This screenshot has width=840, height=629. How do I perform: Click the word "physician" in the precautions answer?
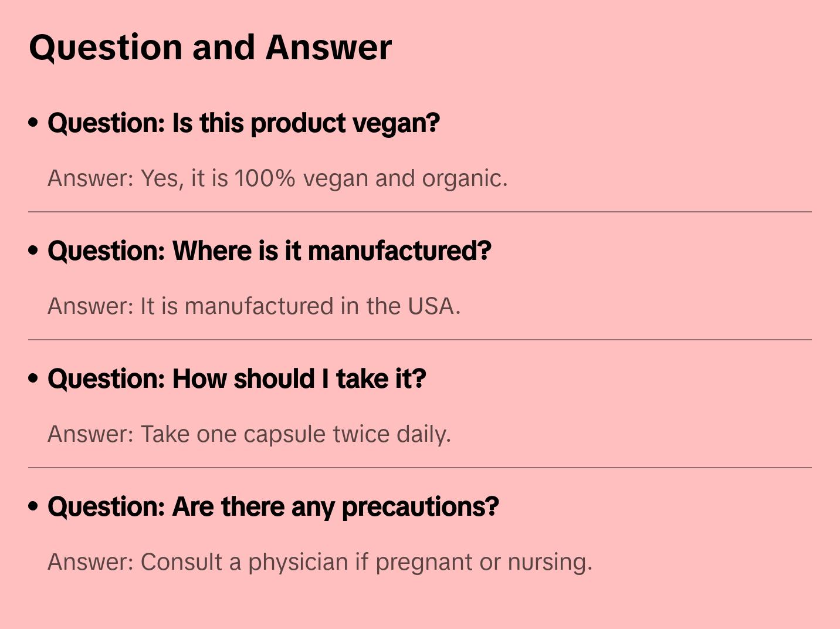[298, 562]
